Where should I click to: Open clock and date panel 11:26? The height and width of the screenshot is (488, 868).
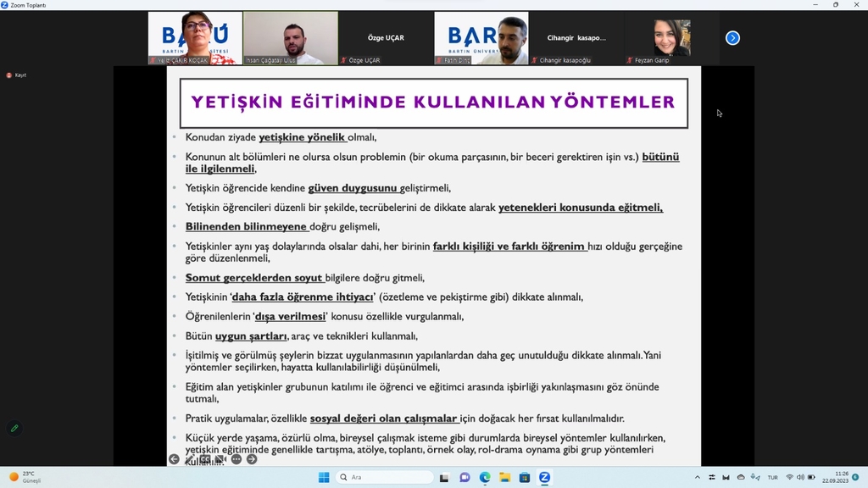coord(841,477)
